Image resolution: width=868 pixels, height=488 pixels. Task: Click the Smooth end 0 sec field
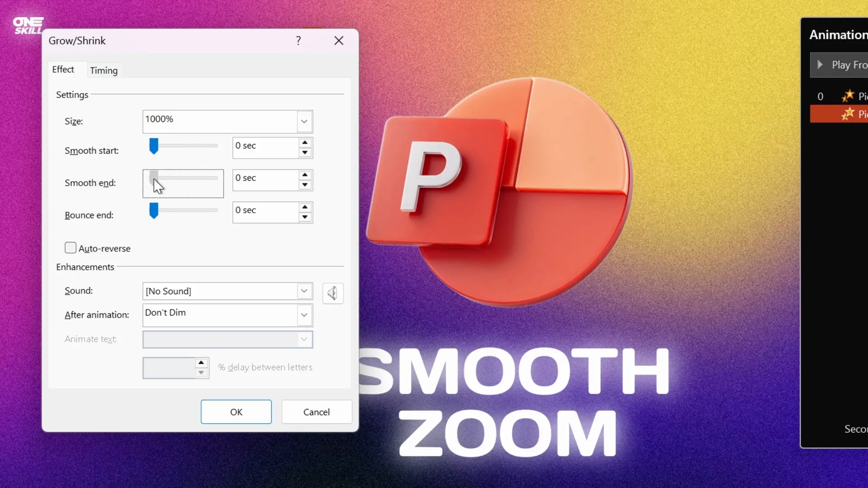[x=266, y=180]
